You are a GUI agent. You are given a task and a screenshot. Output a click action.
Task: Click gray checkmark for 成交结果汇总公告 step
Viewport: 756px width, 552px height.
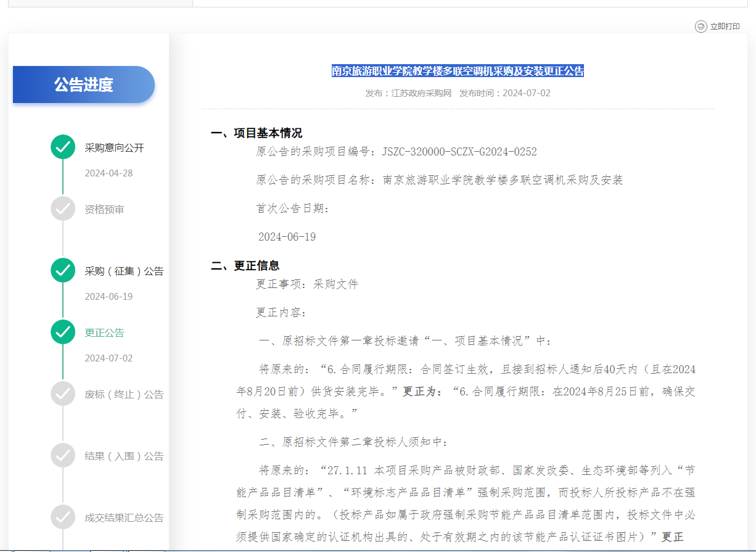pos(63,517)
